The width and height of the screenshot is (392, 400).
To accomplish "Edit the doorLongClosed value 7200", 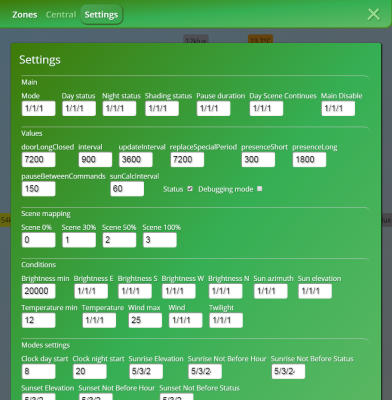I will [x=38, y=160].
